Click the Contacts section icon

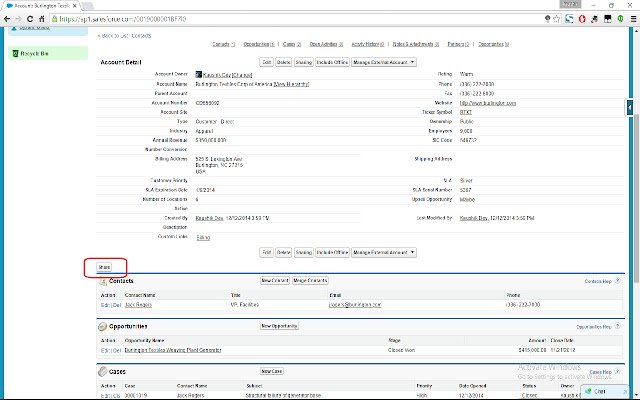pos(103,281)
